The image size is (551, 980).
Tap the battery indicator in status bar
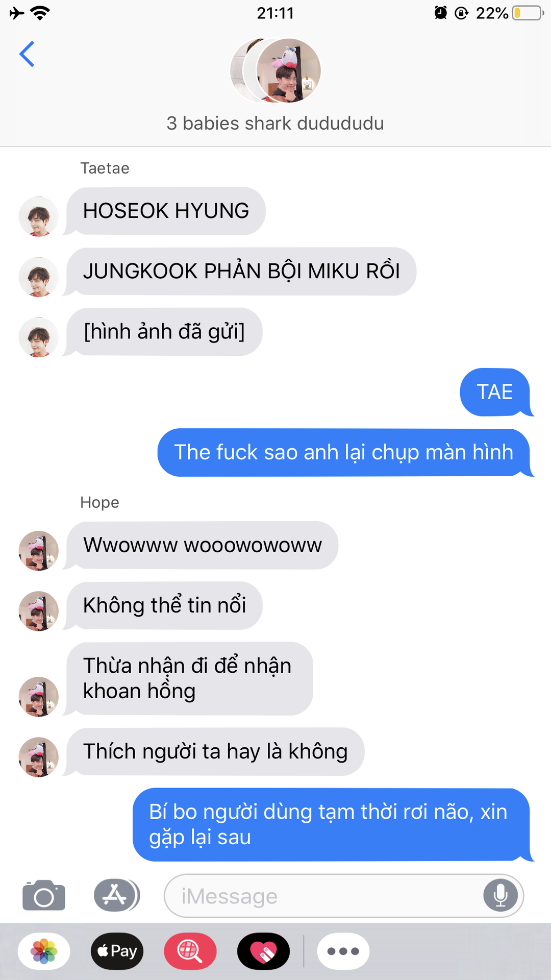[x=528, y=13]
